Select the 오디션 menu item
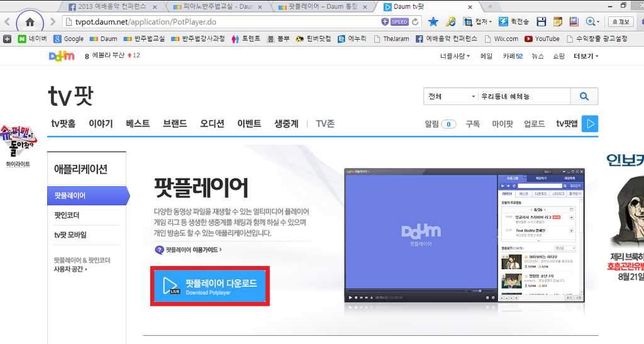The height and width of the screenshot is (344, 644). coord(212,123)
